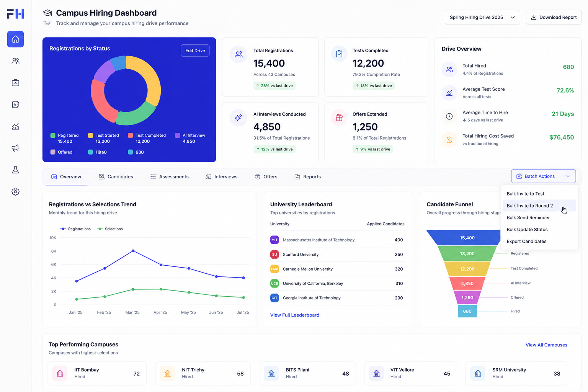Click the BITS Pilani campus icon

271,373
